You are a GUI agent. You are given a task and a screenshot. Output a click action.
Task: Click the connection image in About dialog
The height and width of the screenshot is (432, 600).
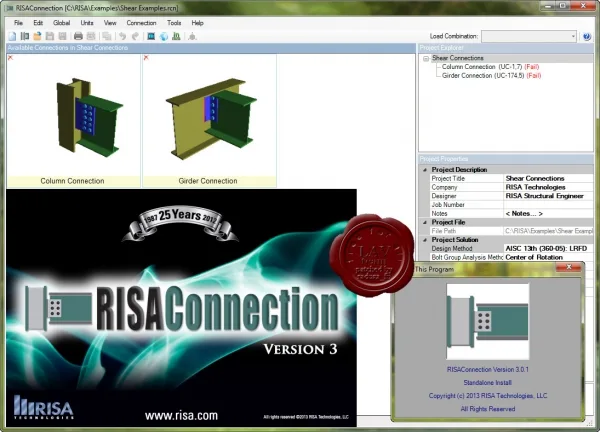click(x=488, y=321)
